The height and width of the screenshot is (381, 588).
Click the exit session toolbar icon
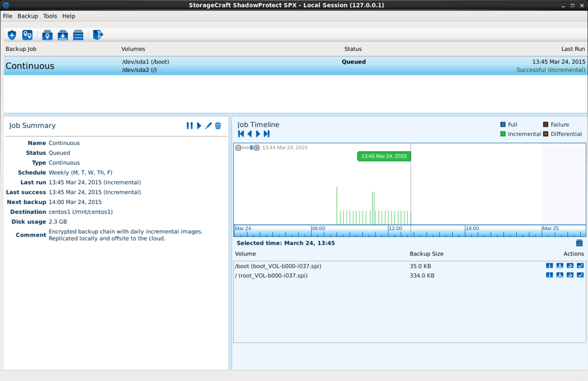click(96, 35)
